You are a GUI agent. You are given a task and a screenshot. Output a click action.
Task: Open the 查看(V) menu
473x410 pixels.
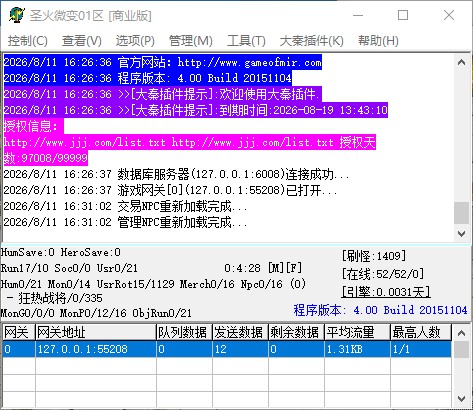82,41
